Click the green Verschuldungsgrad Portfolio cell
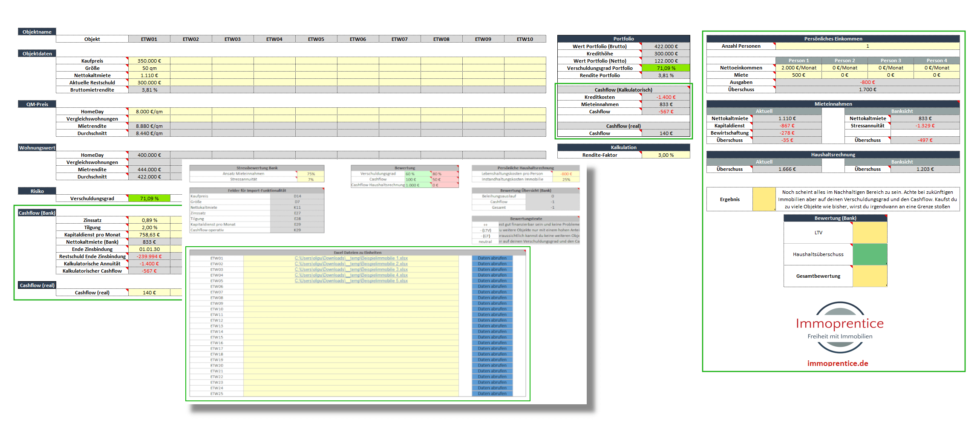 point(666,68)
